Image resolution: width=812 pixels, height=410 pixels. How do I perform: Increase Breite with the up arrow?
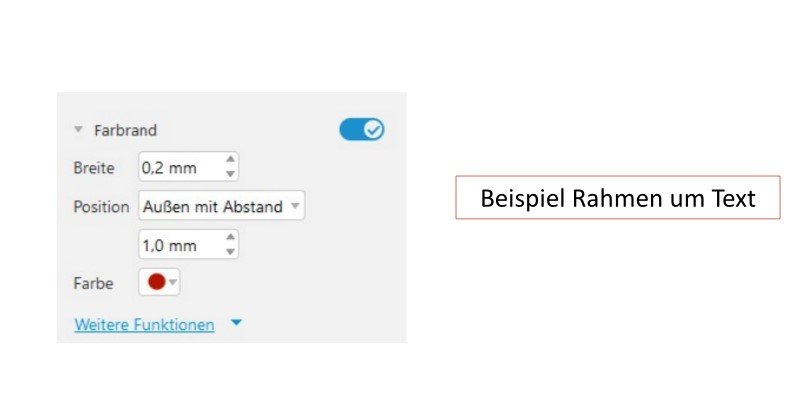click(x=230, y=160)
